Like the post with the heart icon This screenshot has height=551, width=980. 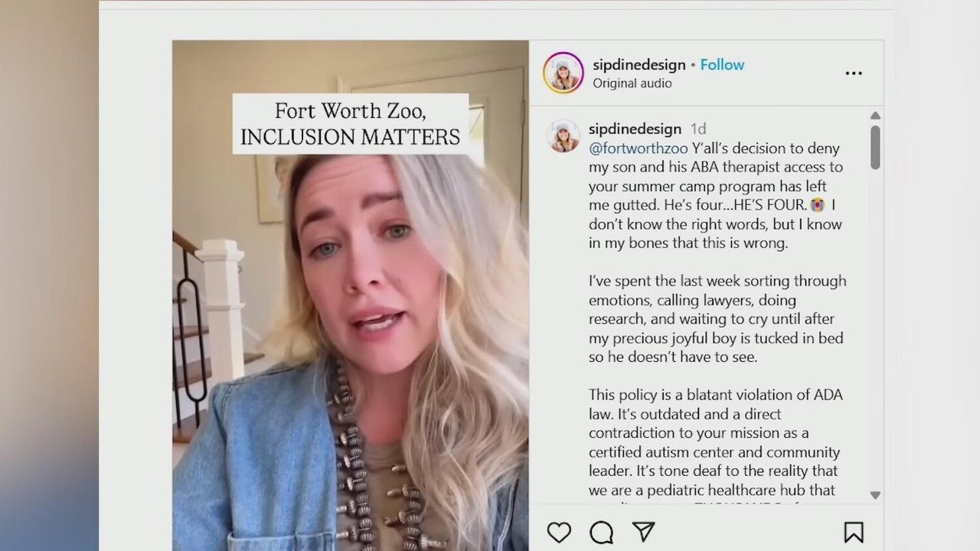559,532
